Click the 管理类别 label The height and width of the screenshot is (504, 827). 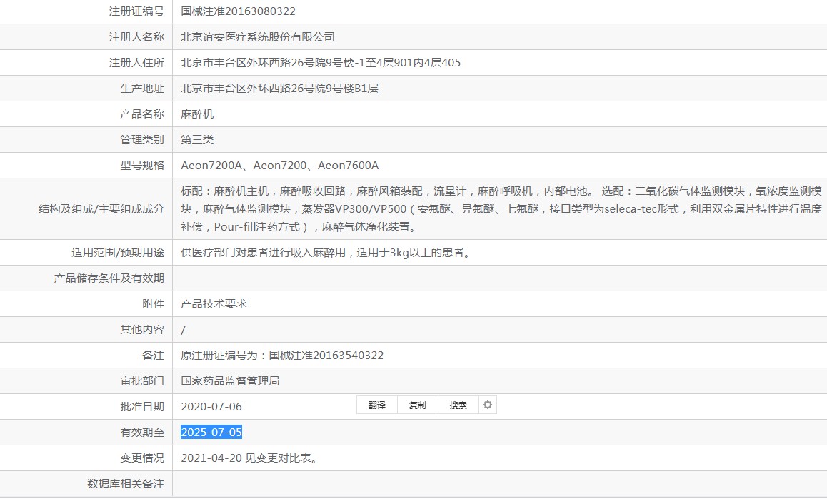click(x=142, y=140)
